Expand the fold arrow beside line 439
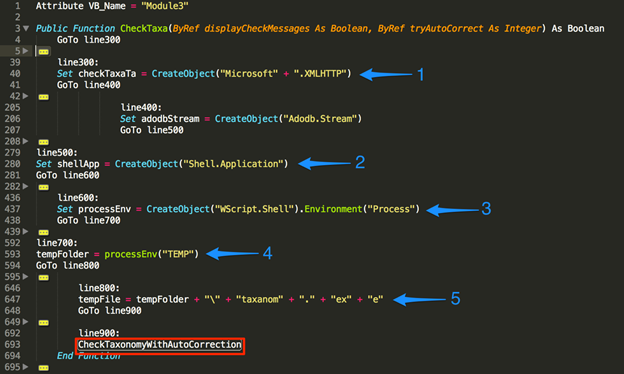624x374 pixels. (26, 231)
